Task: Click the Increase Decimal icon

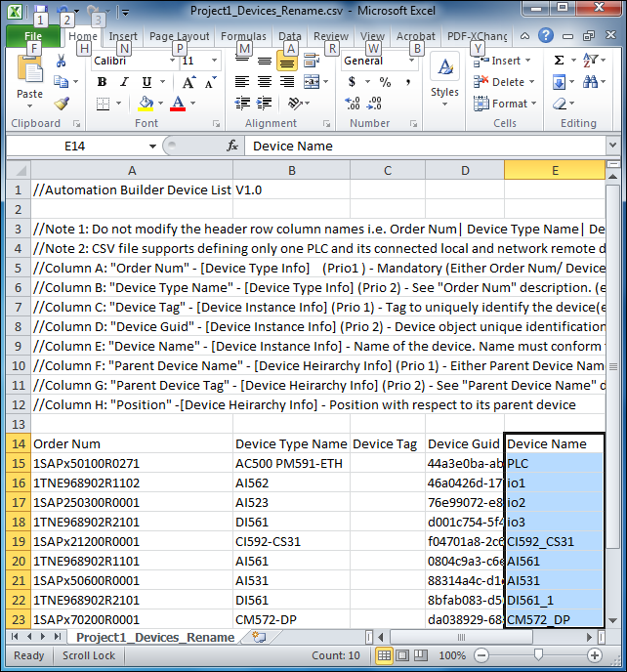Action: (353, 104)
